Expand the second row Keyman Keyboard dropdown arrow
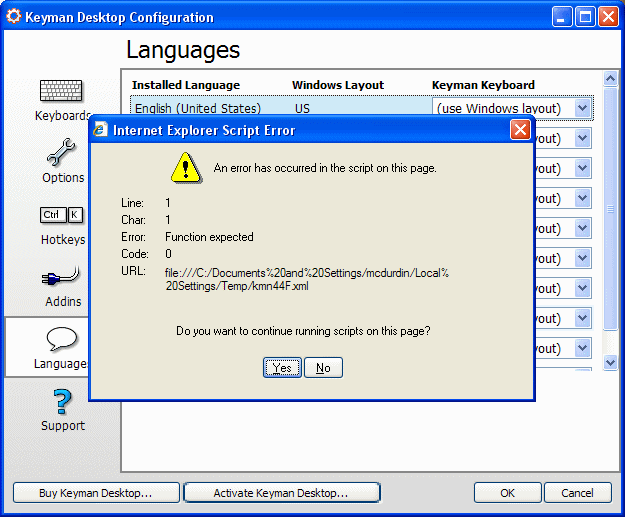Viewport: 625px width, 517px height. click(x=582, y=138)
